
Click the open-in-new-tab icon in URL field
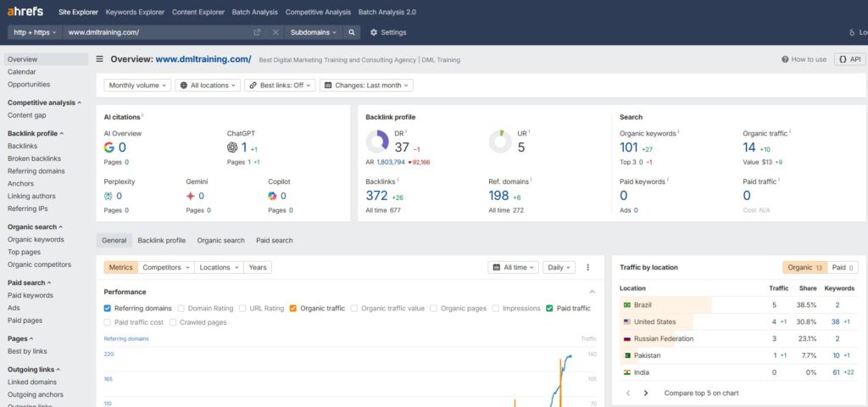coord(257,32)
